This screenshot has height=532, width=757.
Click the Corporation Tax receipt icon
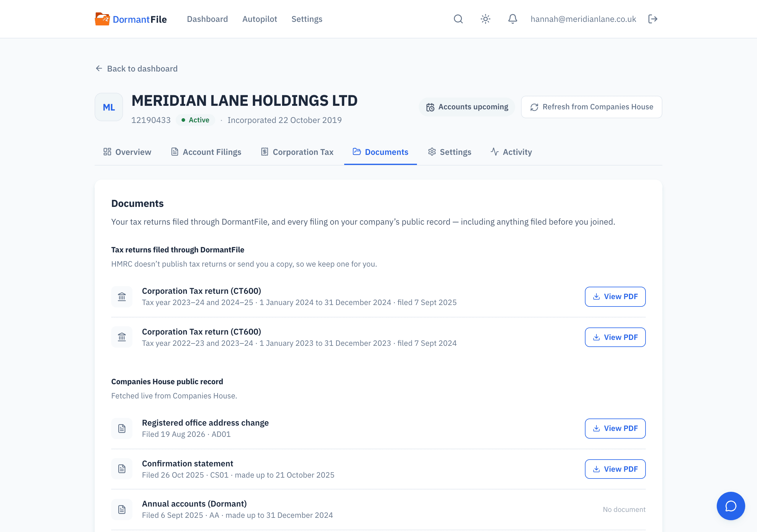point(264,152)
